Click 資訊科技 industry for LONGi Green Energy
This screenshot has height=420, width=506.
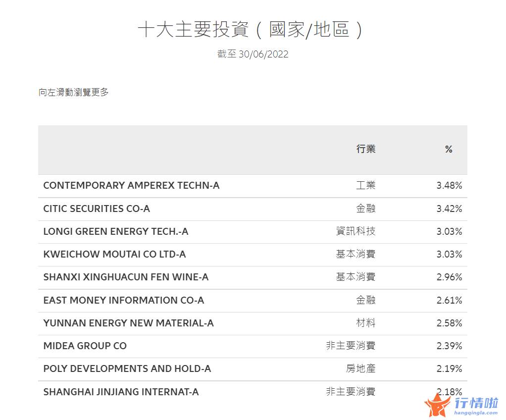[x=355, y=231]
